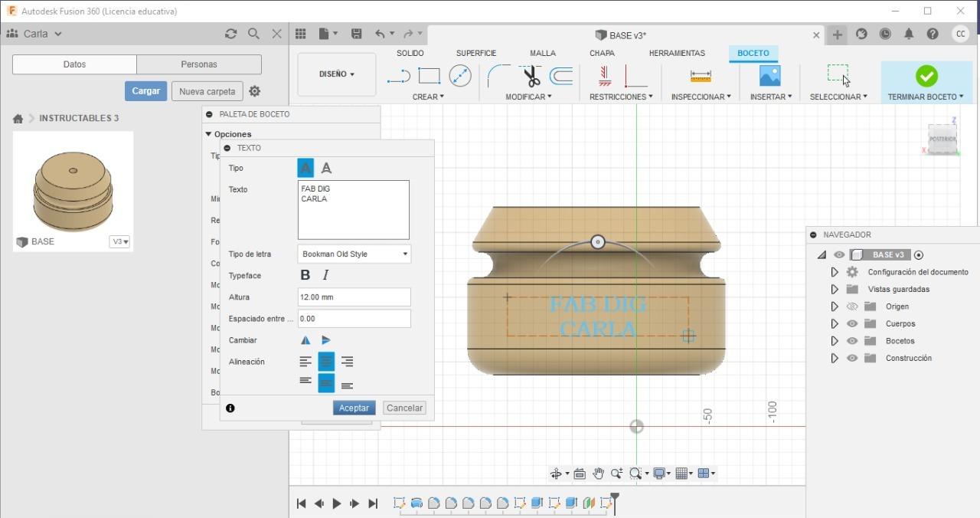Open the DISEÑO workspace dropdown
The width and height of the screenshot is (980, 518).
tap(337, 74)
